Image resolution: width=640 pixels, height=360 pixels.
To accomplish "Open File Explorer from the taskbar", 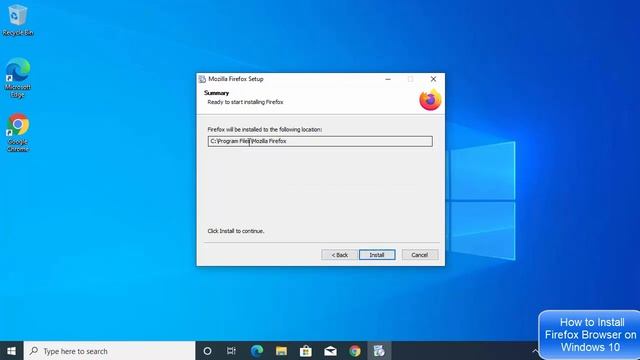I will click(281, 351).
